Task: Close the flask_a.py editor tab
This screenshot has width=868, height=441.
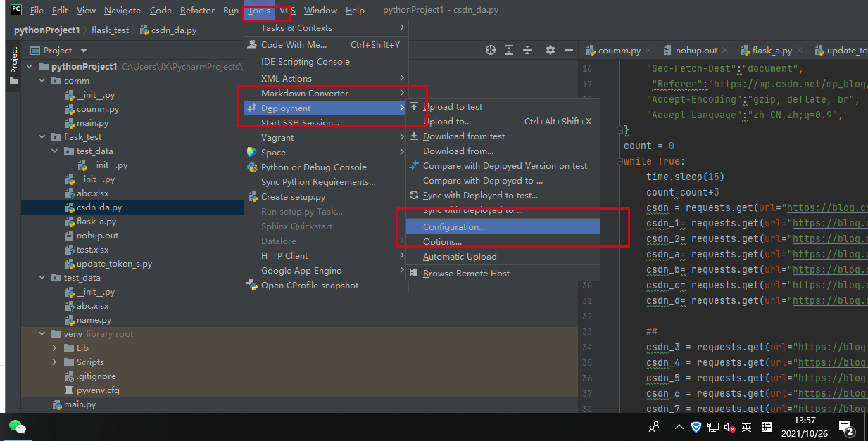Action: pyautogui.click(x=800, y=50)
